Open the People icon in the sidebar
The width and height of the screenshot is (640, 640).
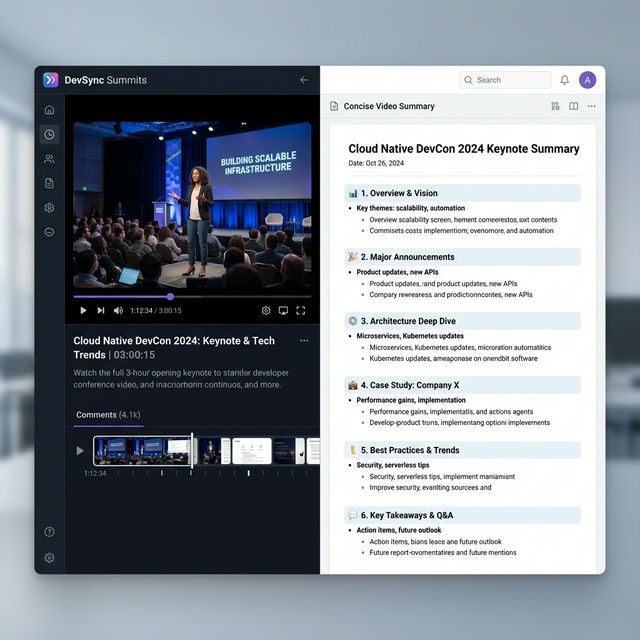(49, 159)
